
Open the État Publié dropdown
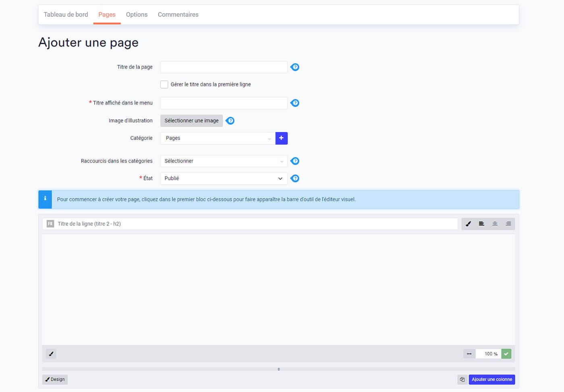point(224,178)
